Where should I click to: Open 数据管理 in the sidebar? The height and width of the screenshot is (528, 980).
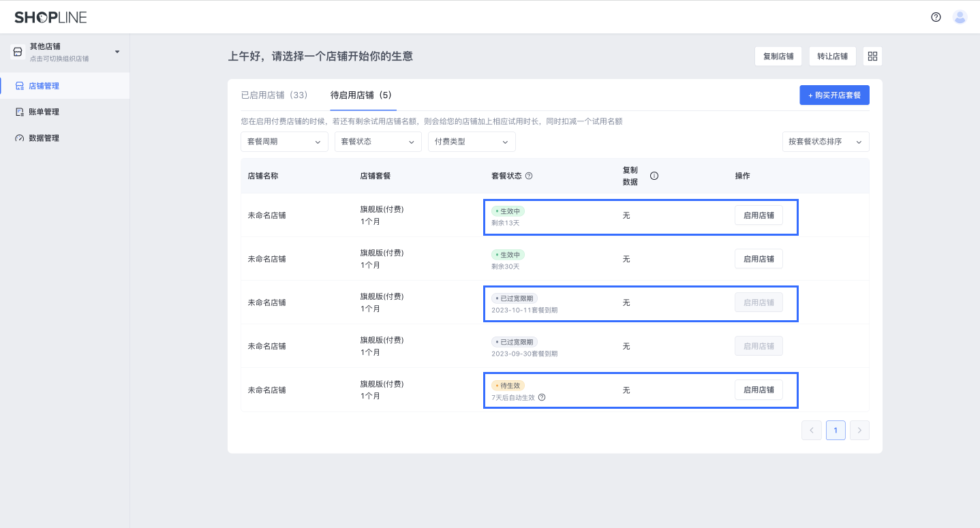pos(44,138)
